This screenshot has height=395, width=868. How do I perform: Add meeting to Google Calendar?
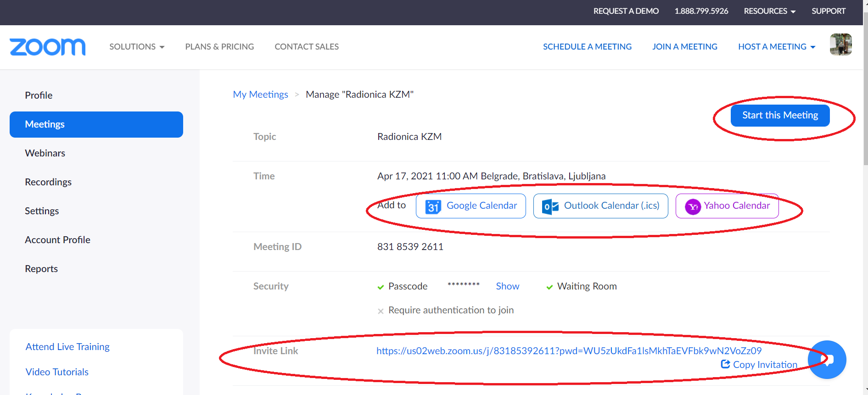pos(470,206)
